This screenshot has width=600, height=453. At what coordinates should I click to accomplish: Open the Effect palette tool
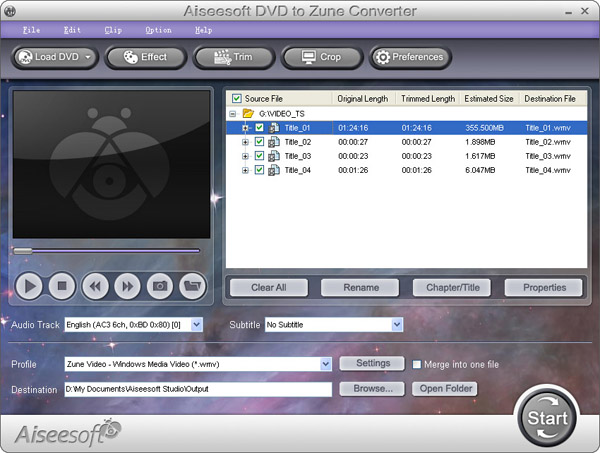point(145,57)
